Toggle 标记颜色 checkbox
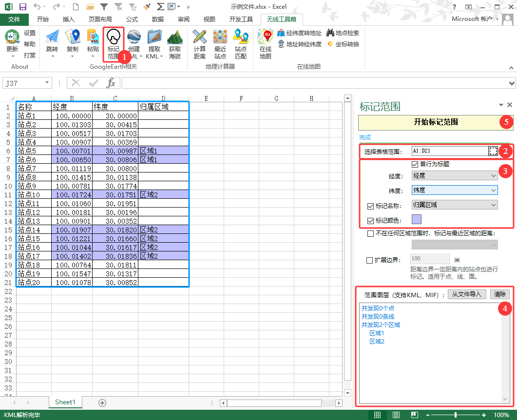517x420 pixels. point(371,221)
